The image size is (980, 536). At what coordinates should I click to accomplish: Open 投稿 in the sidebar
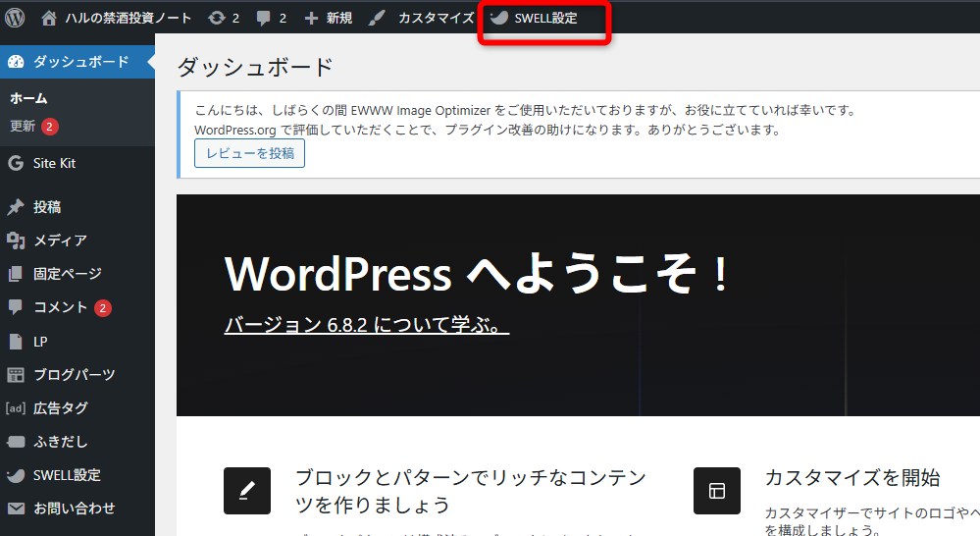(x=47, y=207)
